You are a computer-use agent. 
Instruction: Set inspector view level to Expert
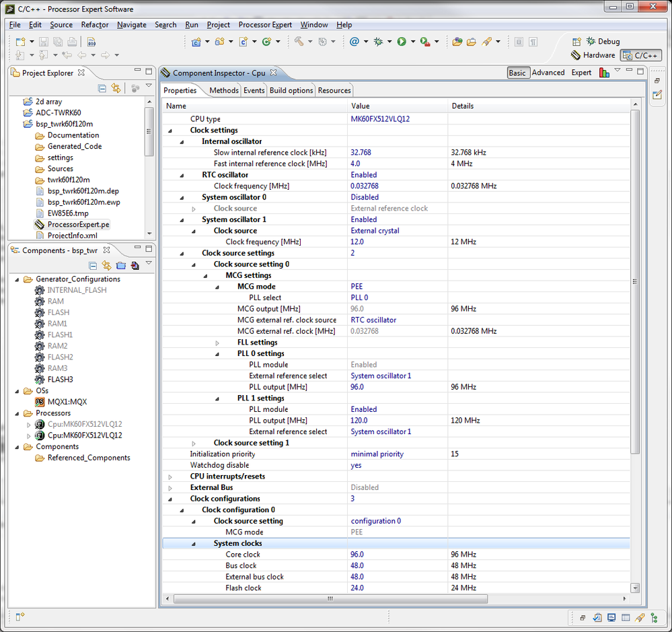581,73
